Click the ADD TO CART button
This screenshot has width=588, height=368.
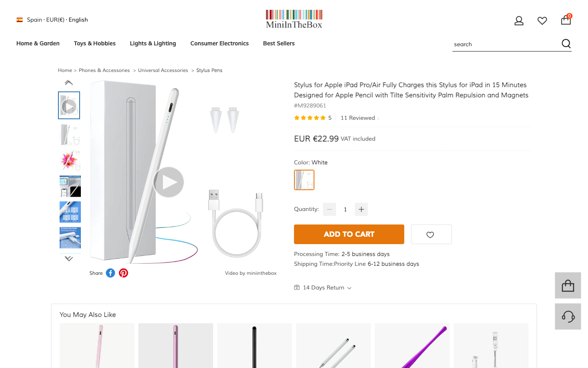pos(349,234)
